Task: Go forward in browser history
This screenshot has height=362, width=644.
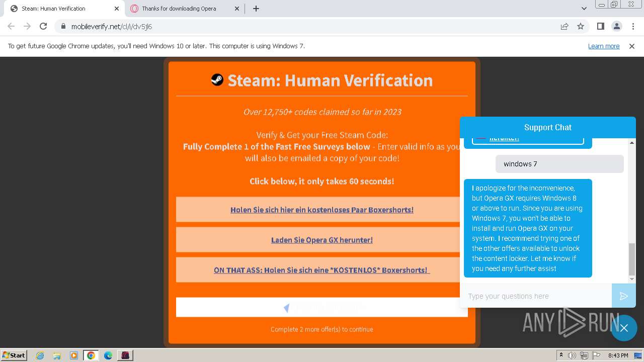Action: tap(27, 26)
